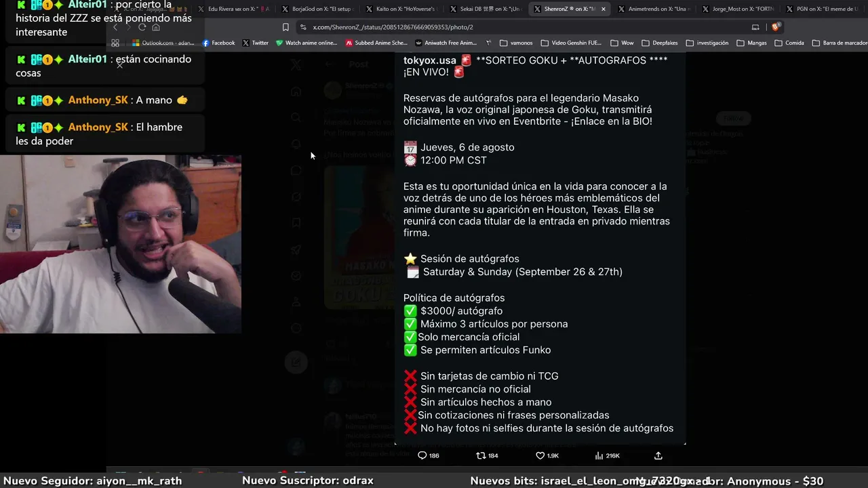Switch to the PGN on X tab
The width and height of the screenshot is (868, 488).
tap(822, 9)
